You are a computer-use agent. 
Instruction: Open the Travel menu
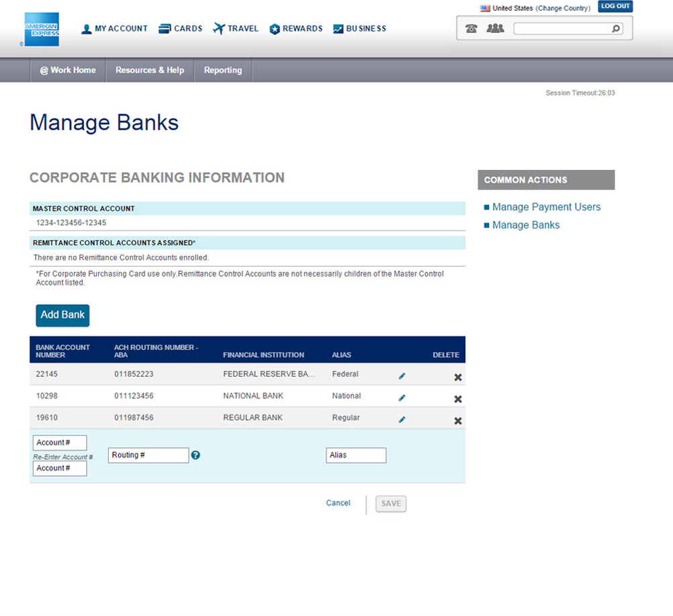pyautogui.click(x=236, y=29)
